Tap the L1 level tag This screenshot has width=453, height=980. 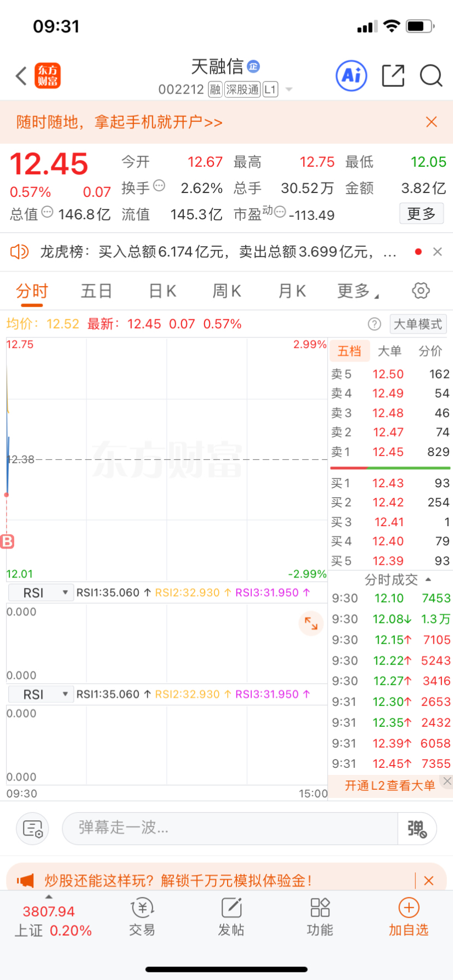(270, 89)
